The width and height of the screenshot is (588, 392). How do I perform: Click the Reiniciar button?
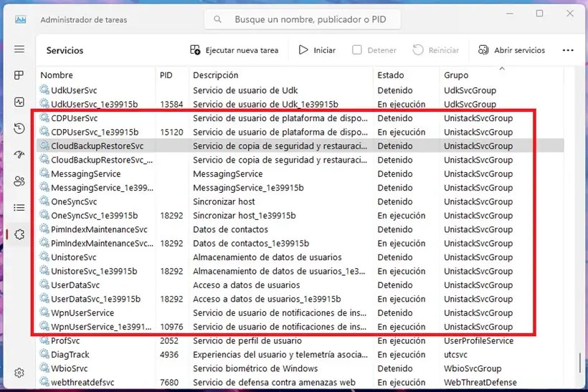(436, 50)
